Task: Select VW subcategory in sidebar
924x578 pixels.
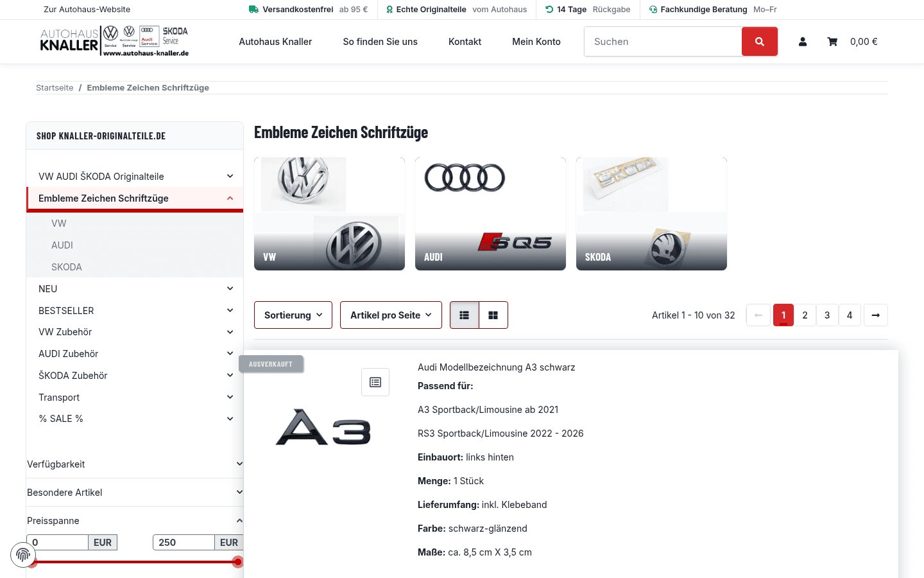Action: [x=59, y=223]
